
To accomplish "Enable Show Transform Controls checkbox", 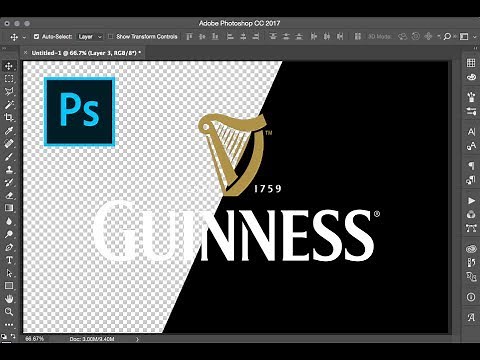I will pyautogui.click(x=111, y=37).
